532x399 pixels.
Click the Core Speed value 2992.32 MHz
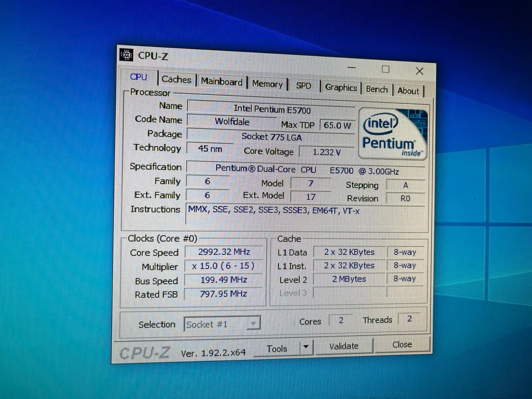pyautogui.click(x=224, y=252)
